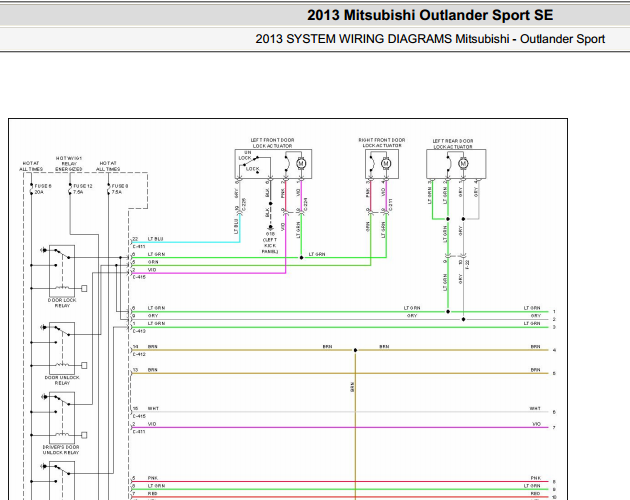Click the 'LT BLU' label at pin 22
This screenshot has height=500, width=630.
coord(155,239)
